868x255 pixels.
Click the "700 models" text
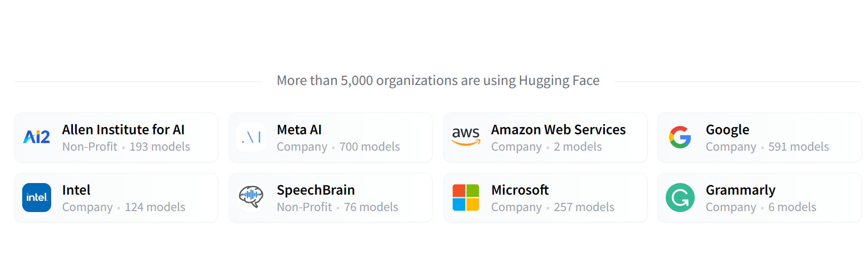point(369,147)
